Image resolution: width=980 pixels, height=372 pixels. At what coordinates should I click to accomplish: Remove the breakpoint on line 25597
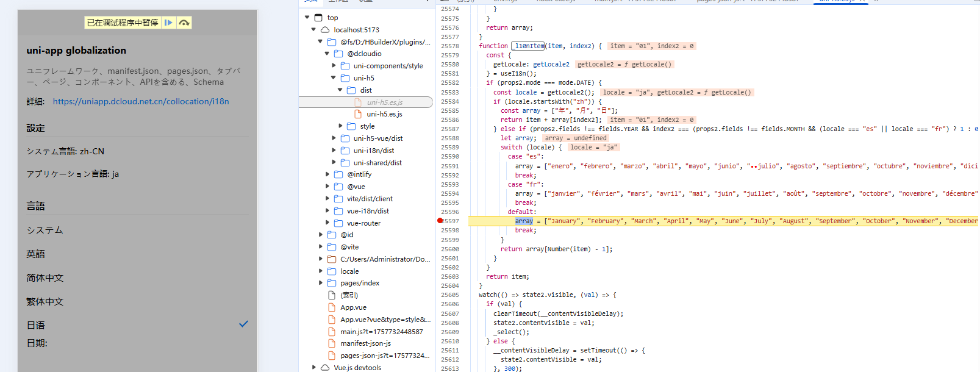[x=440, y=221]
